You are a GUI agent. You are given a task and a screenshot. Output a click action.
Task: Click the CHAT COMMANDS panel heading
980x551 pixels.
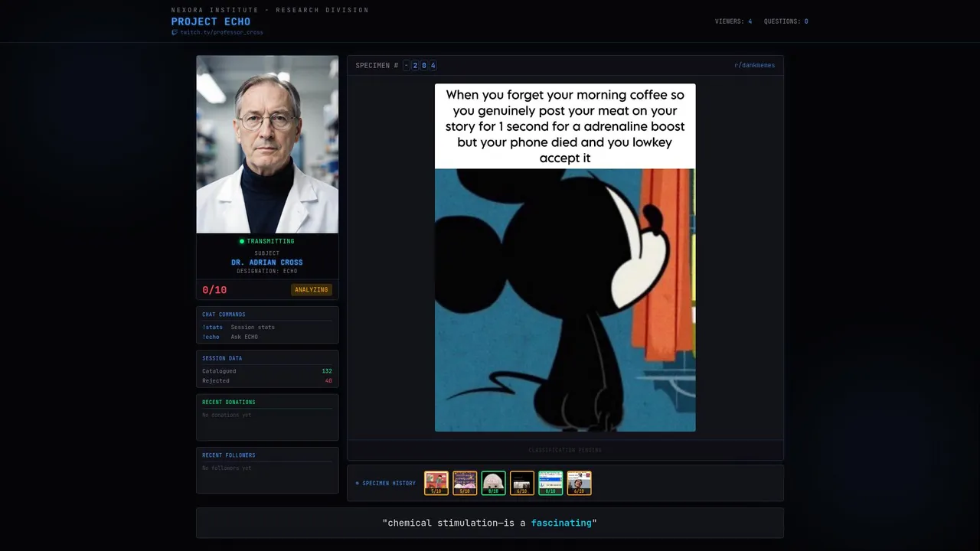tap(224, 315)
